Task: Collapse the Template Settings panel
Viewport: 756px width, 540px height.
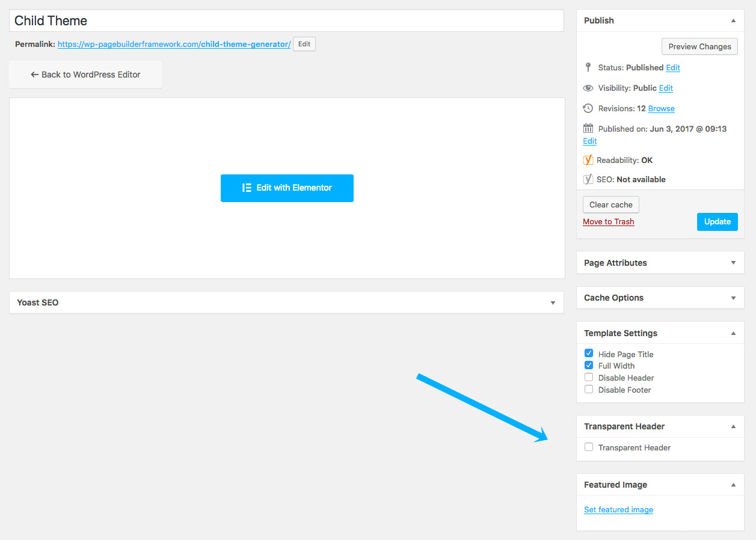Action: pos(733,333)
